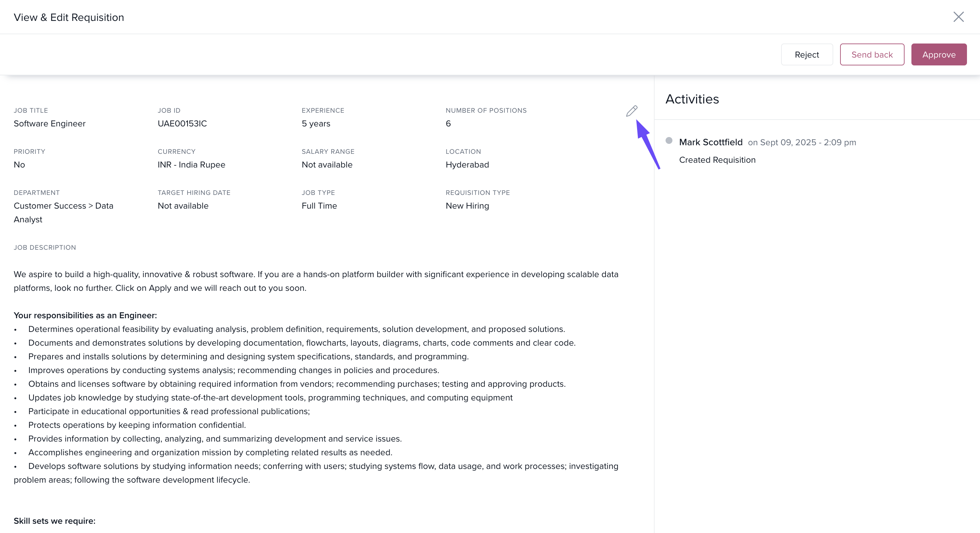The image size is (980, 533).
Task: Click the 'Skill sets we require' heading
Action: pos(55,521)
